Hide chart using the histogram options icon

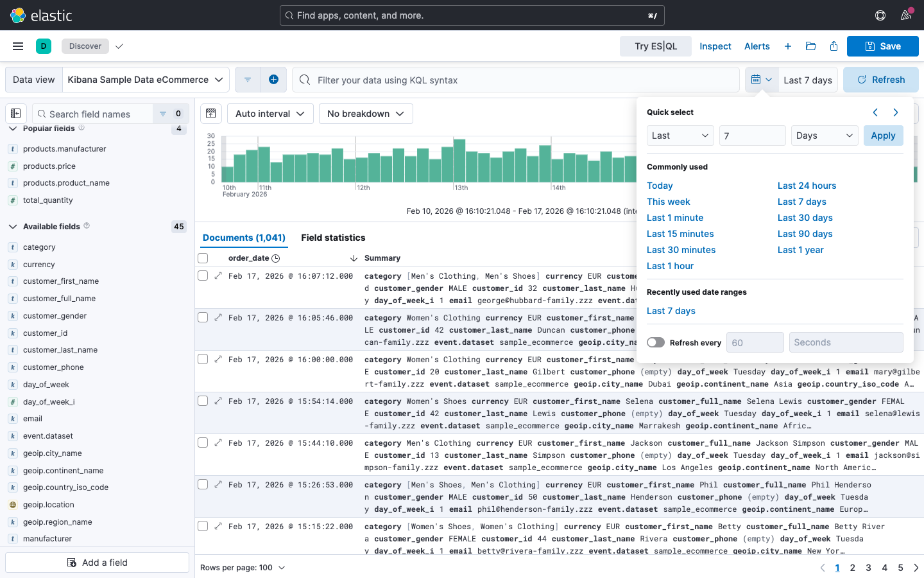[210, 114]
